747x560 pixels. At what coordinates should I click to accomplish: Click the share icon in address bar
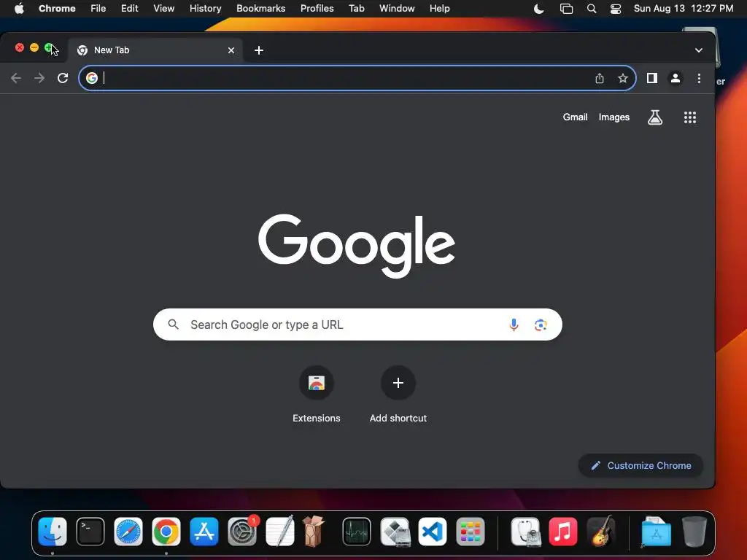[x=600, y=78]
